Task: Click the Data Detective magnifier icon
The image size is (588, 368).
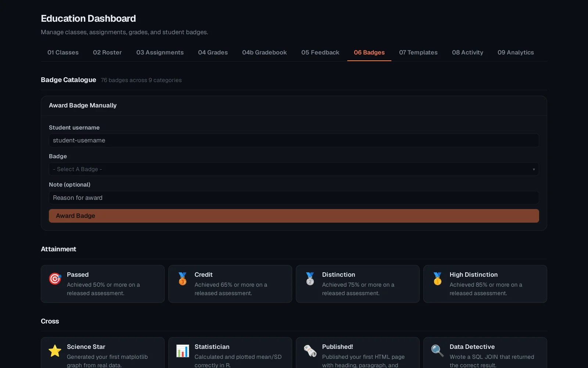Action: tap(438, 351)
